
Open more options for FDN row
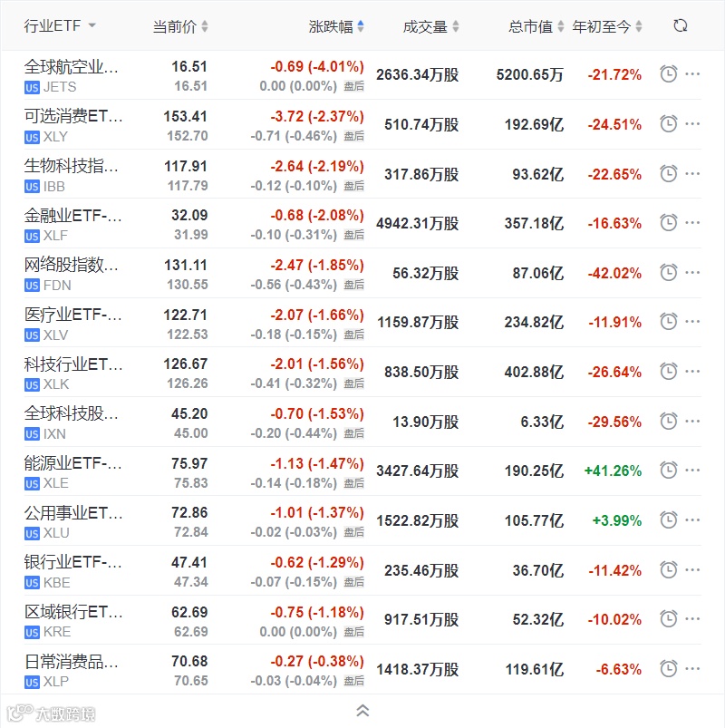pos(692,272)
